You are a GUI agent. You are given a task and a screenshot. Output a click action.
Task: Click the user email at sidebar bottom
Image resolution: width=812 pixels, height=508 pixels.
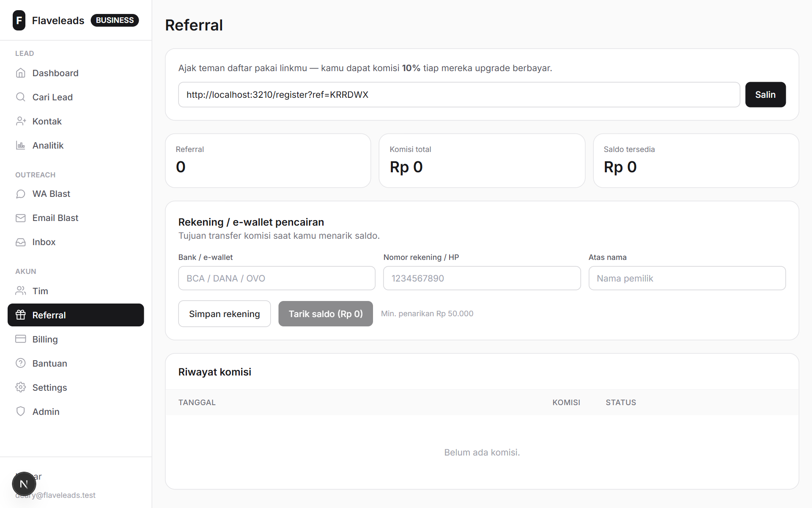(55, 495)
